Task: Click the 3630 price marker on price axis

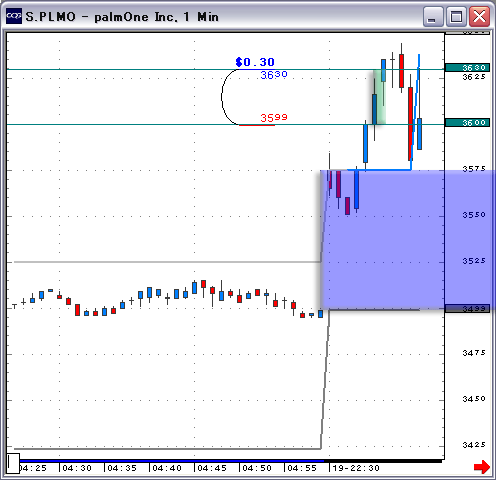Action: 467,68
